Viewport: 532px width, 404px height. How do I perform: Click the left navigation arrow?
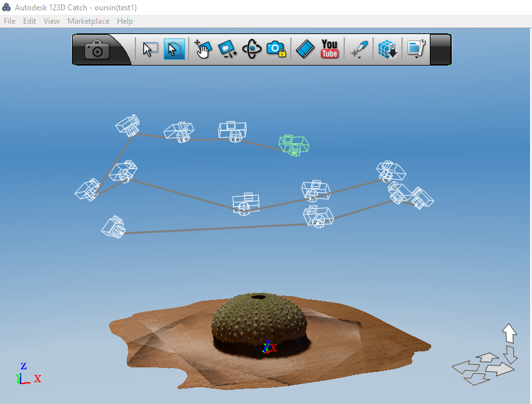(465, 367)
